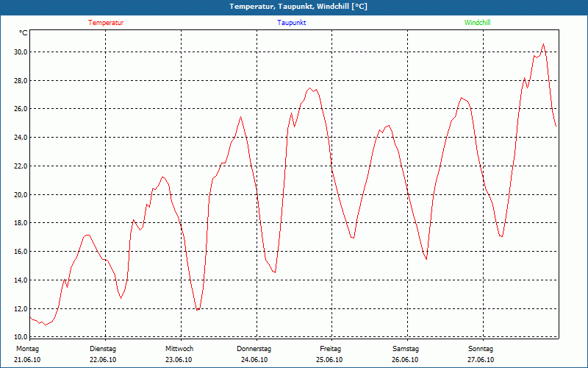The height and width of the screenshot is (368, 588).
Task: Click the 26,0 y-axis value
Action: click(21, 109)
